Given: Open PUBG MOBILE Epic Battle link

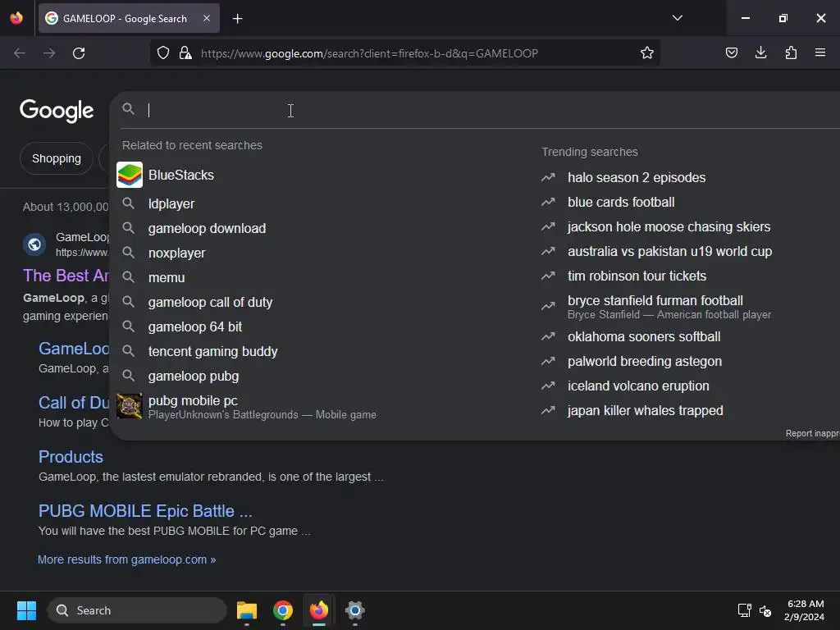Looking at the screenshot, I should [x=145, y=511].
